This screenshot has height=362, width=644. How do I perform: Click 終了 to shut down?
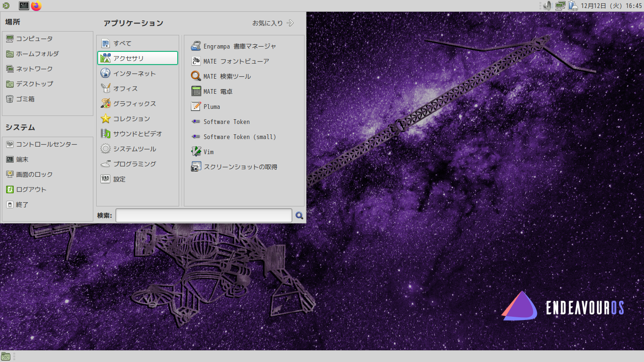[x=48, y=205]
